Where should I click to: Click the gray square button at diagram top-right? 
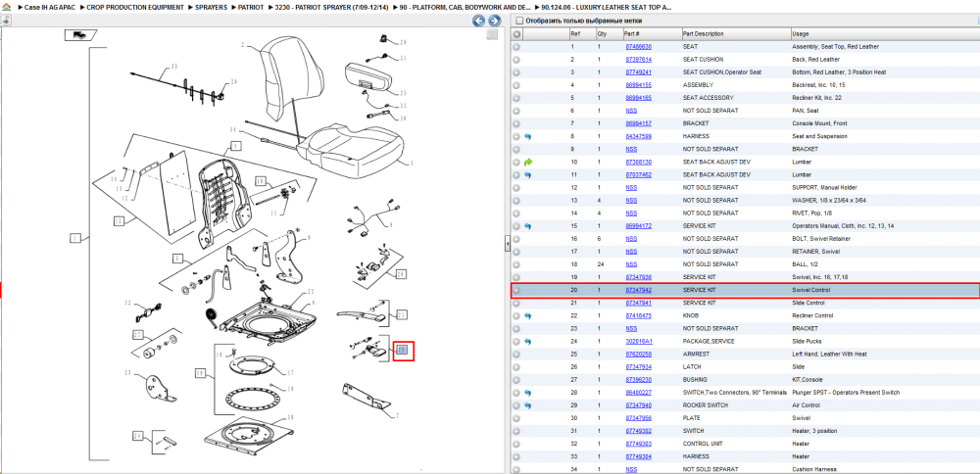tap(493, 34)
